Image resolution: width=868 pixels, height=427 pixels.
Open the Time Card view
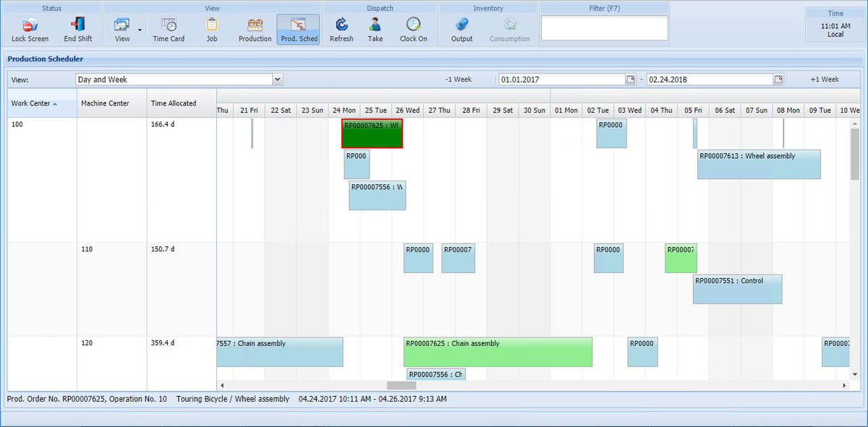point(169,29)
